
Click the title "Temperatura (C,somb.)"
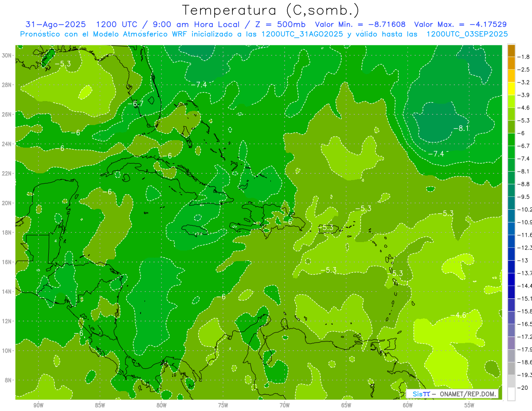pyautogui.click(x=271, y=10)
